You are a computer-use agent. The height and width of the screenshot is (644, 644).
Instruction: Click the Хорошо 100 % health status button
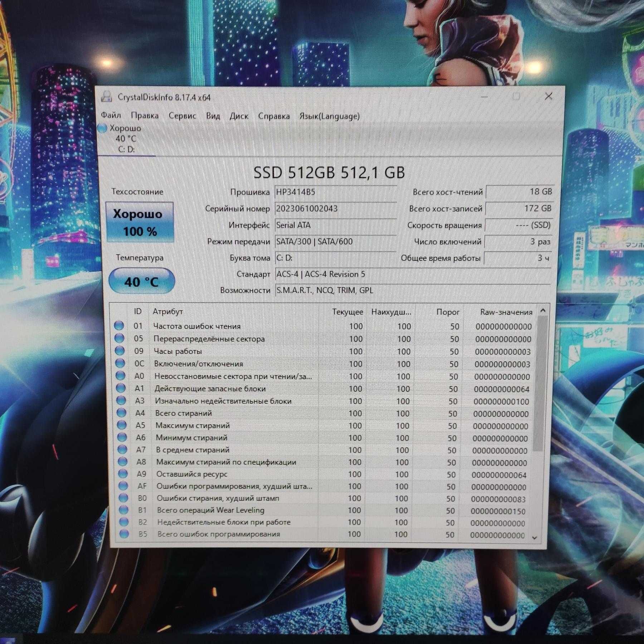point(140,222)
